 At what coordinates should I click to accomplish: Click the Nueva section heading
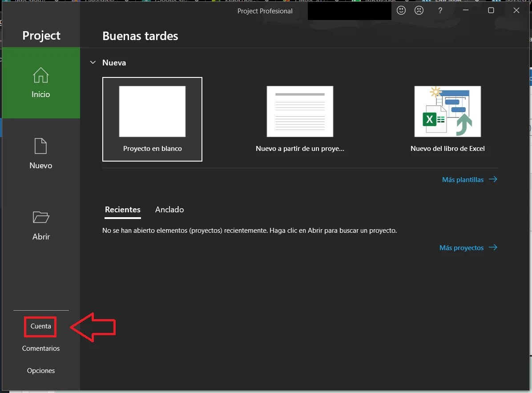[114, 63]
